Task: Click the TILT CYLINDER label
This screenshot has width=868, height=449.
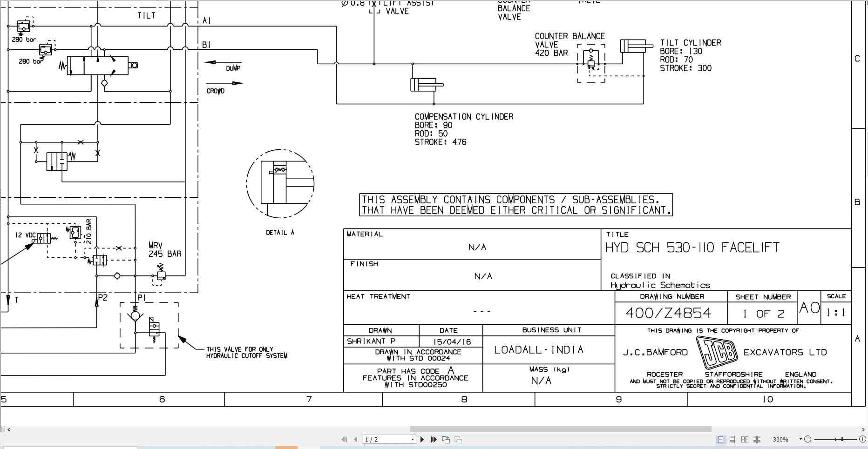Action: (x=691, y=43)
